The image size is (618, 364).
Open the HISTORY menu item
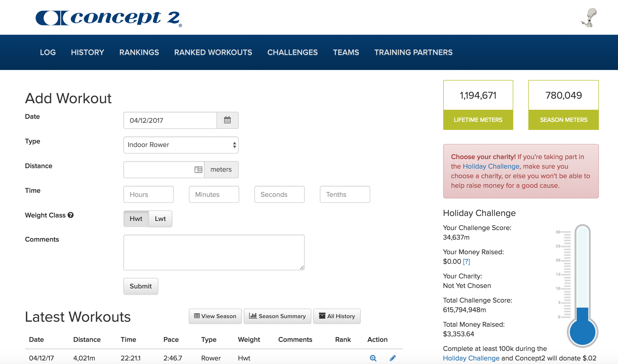click(x=87, y=52)
